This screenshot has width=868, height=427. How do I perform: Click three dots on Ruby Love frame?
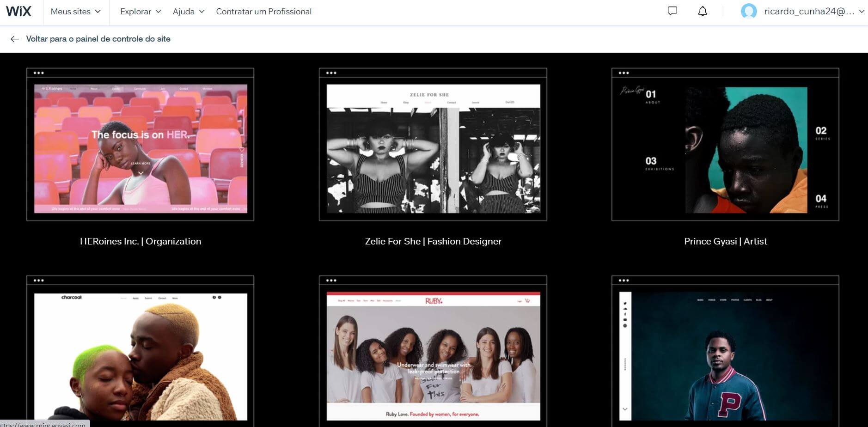coord(331,281)
